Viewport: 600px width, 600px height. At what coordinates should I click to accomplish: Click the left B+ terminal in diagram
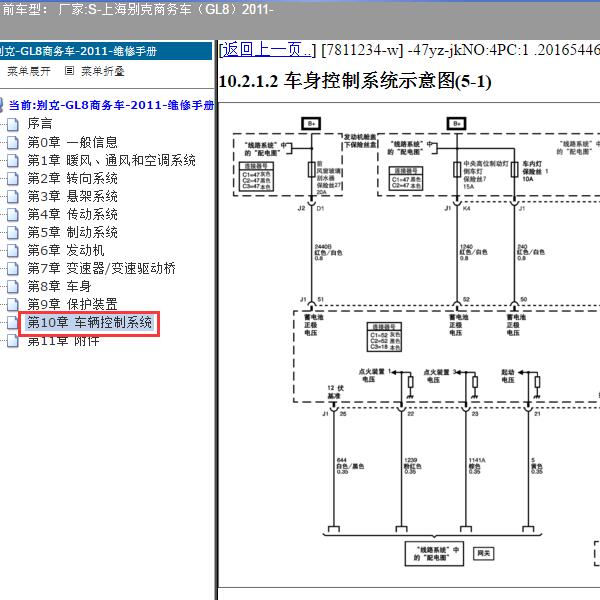coord(311,124)
